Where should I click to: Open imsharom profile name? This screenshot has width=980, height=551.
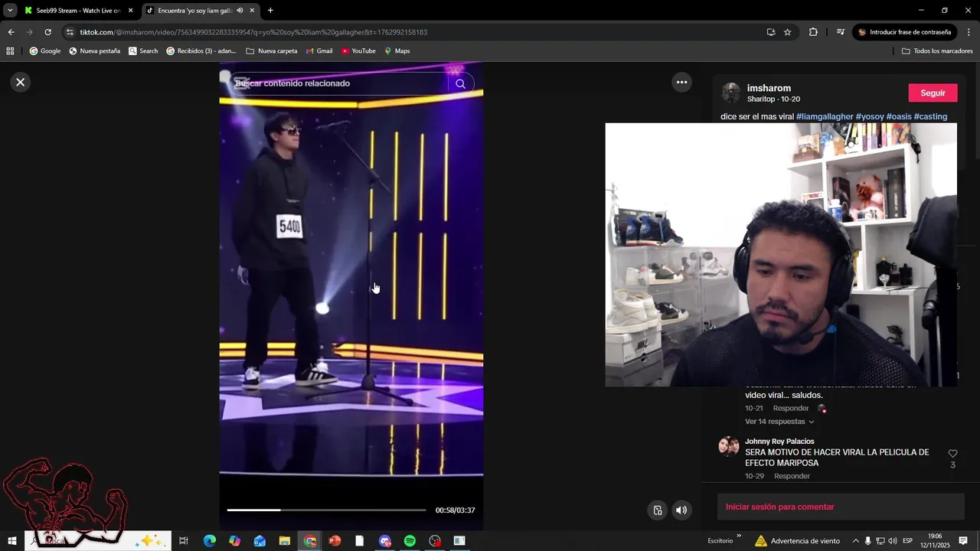pyautogui.click(x=769, y=88)
